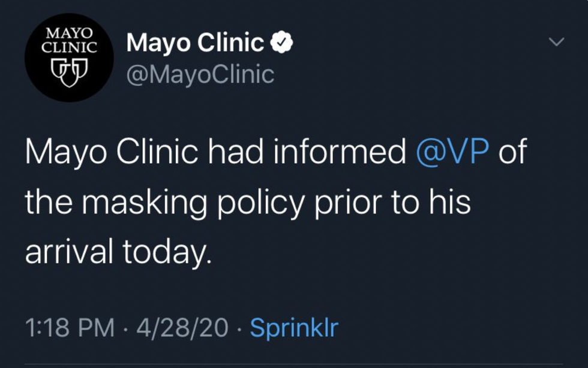Open the tweet options chevron menu
The image size is (588, 368).
pyautogui.click(x=556, y=42)
